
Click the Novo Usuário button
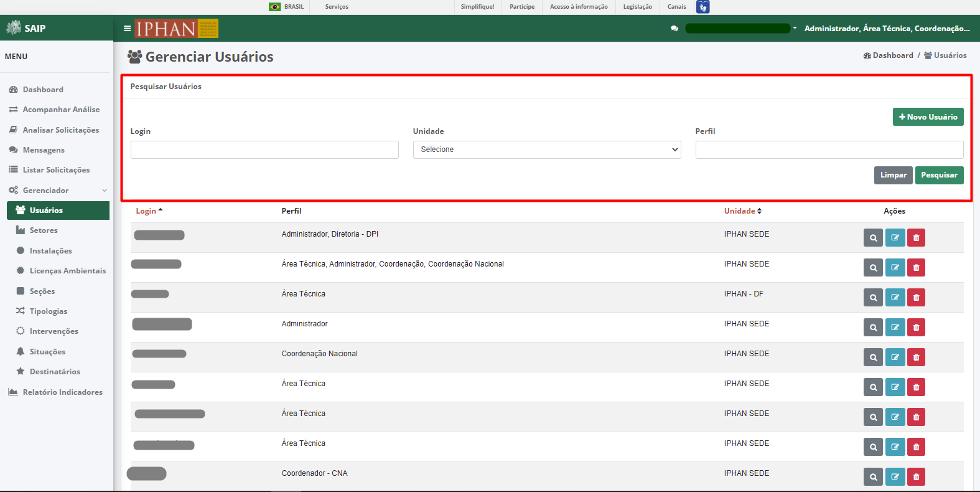[x=928, y=117]
